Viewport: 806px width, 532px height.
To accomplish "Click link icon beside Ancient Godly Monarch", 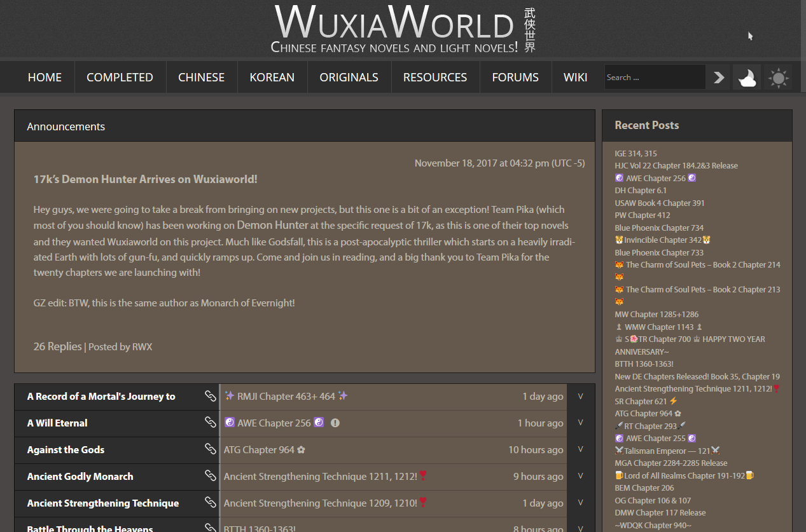I will 211,476.
